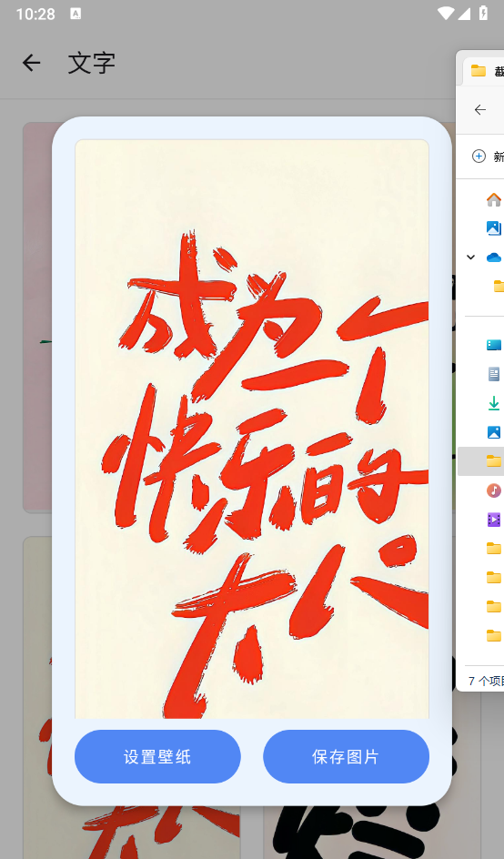Screen dimensions: 504x859
Task: Tap the back arrow beside 文字
Action: 31,63
